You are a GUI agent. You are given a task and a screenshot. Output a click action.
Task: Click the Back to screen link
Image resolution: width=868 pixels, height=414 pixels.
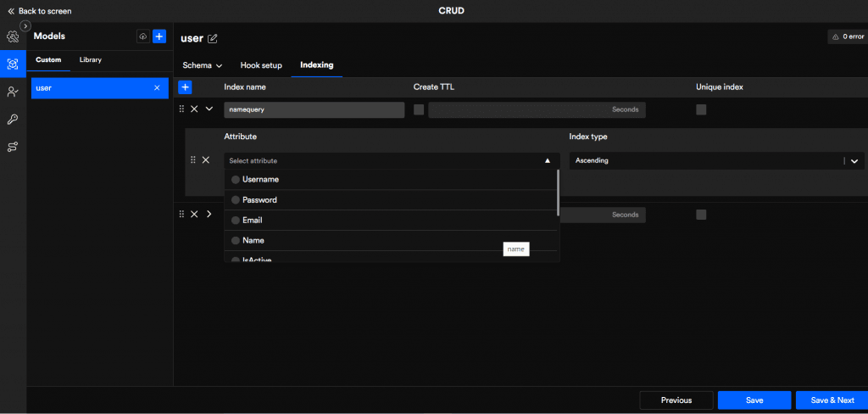pos(39,11)
